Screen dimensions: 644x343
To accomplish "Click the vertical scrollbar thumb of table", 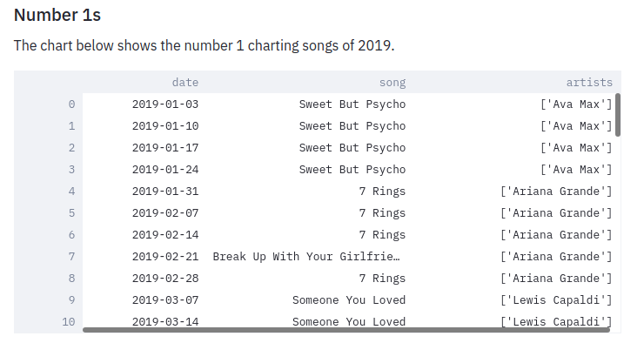I will 618,115.
